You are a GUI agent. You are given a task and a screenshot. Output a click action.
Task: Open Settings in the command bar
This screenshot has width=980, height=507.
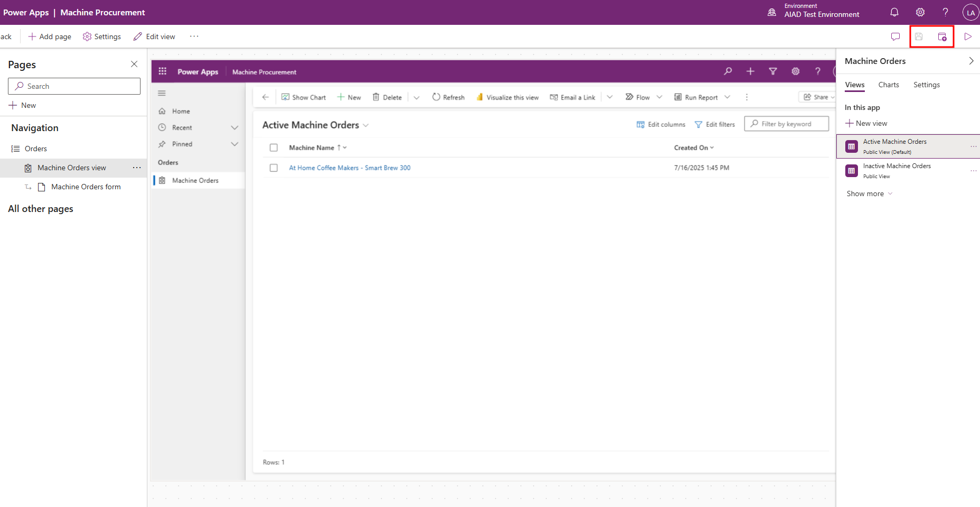pyautogui.click(x=102, y=36)
